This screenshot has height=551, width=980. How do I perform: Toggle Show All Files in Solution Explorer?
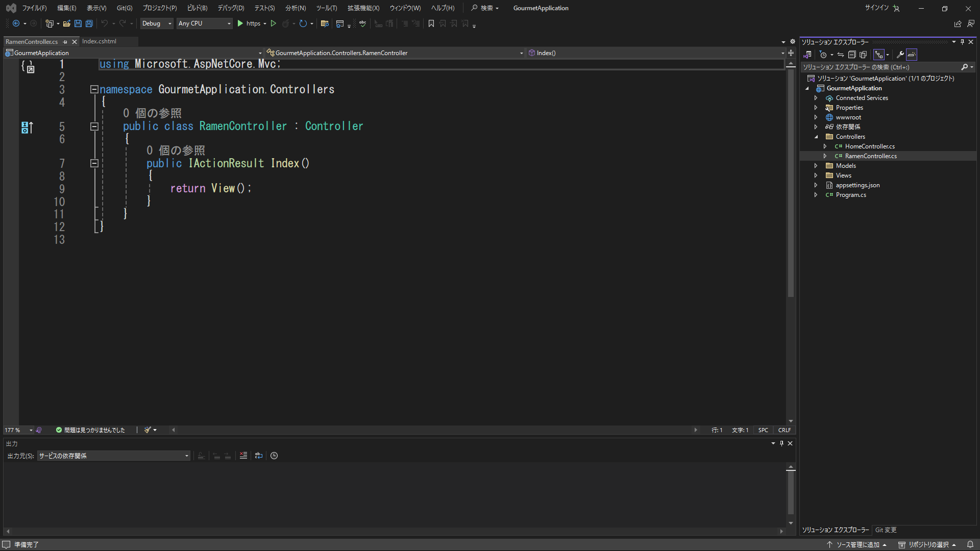pyautogui.click(x=863, y=55)
